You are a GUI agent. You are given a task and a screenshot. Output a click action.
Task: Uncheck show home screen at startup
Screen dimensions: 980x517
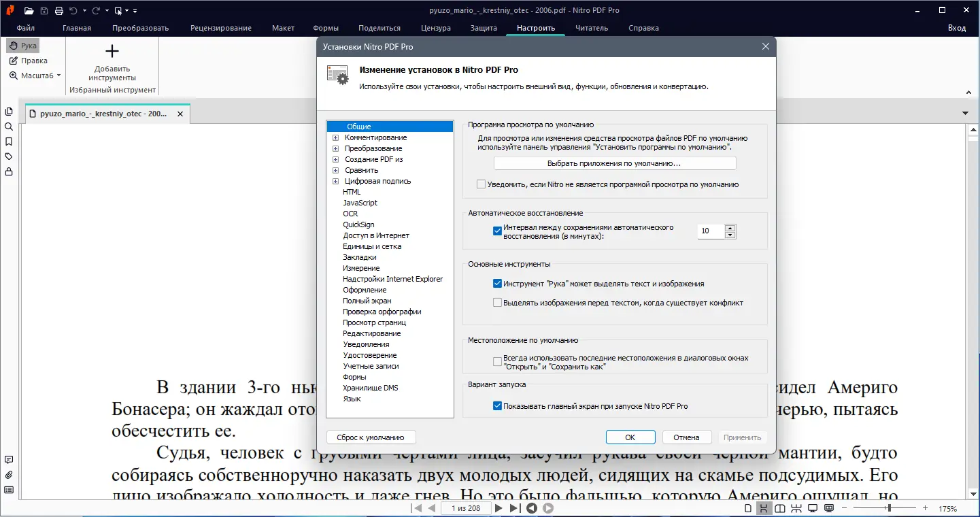pos(498,406)
